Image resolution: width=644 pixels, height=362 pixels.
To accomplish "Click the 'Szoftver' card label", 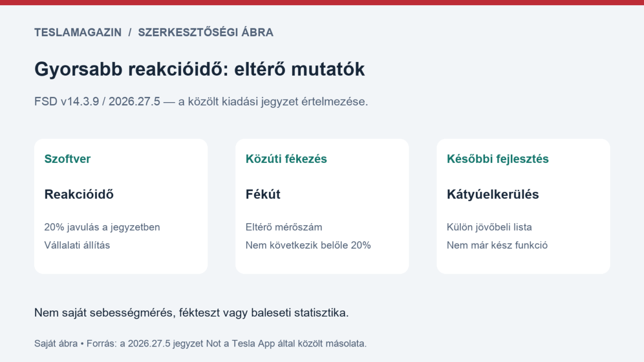I will tap(68, 159).
